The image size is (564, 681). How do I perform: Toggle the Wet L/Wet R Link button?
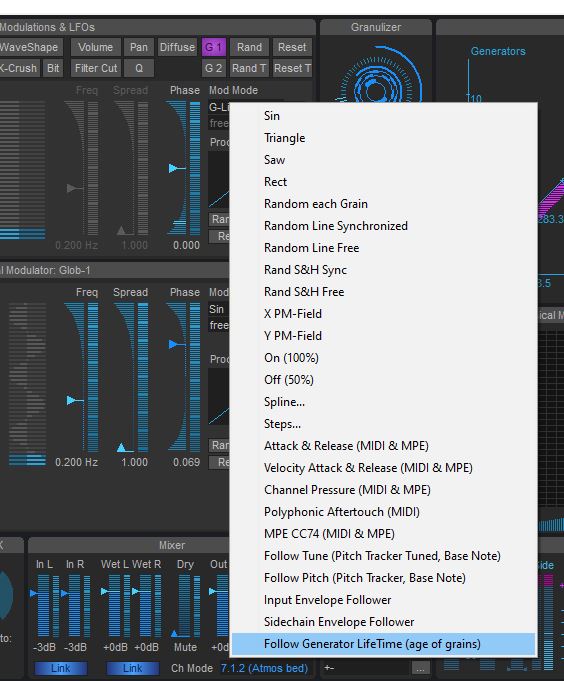pyautogui.click(x=132, y=668)
